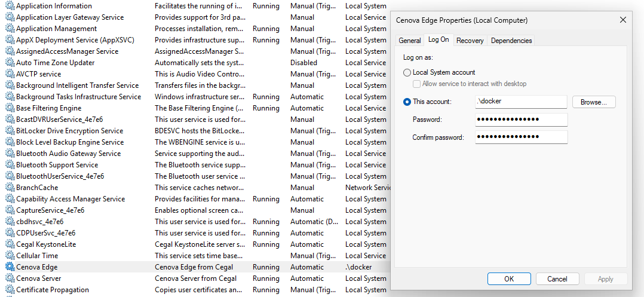644x297 pixels.
Task: Select the Base Filtering Engine service name
Action: [x=48, y=108]
